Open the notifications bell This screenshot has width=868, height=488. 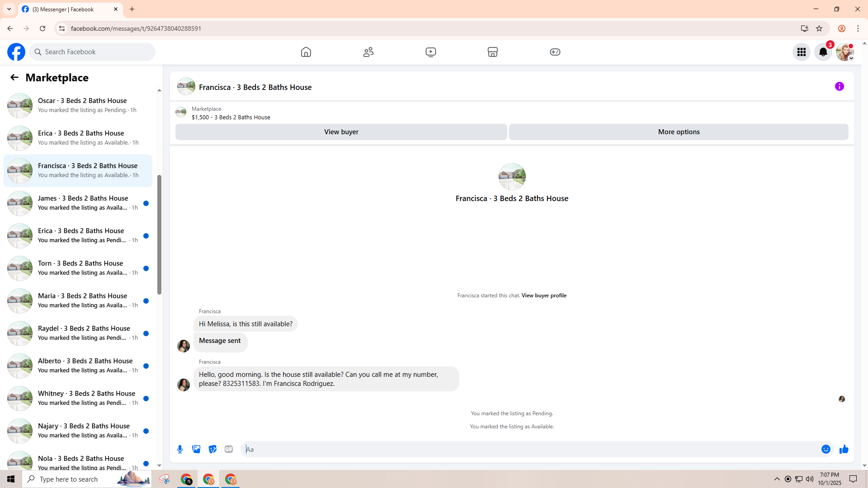click(x=823, y=52)
